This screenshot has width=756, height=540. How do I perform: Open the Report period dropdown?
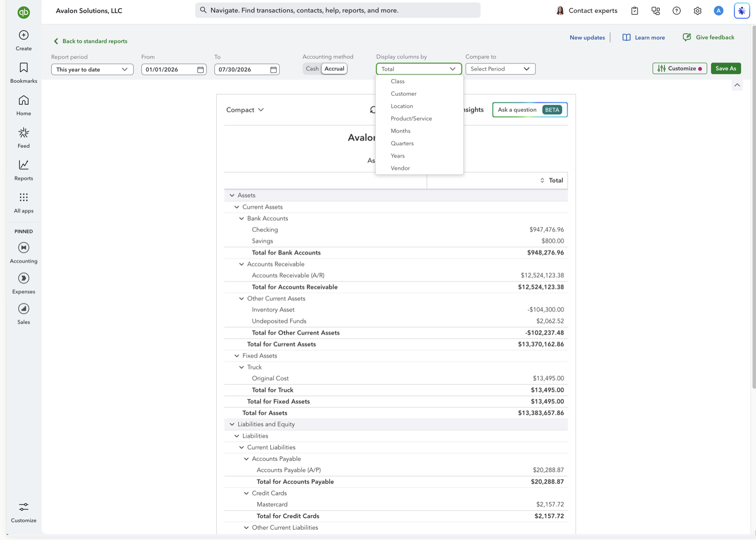click(92, 70)
